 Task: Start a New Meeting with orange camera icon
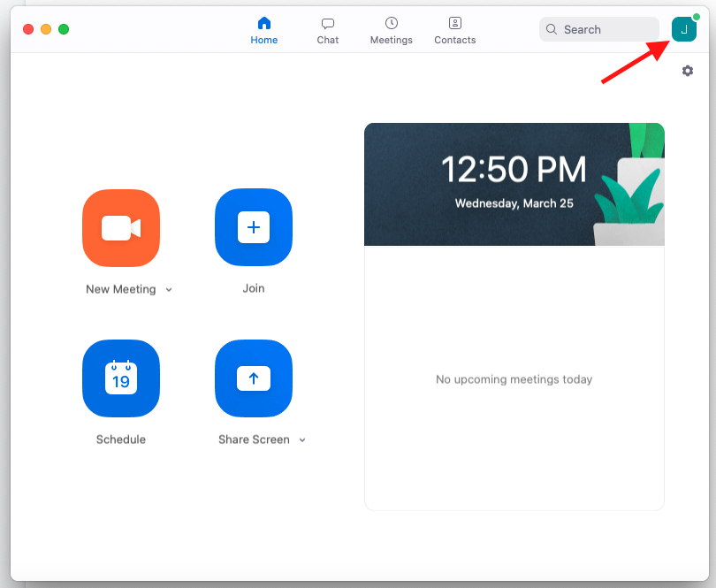(x=121, y=227)
